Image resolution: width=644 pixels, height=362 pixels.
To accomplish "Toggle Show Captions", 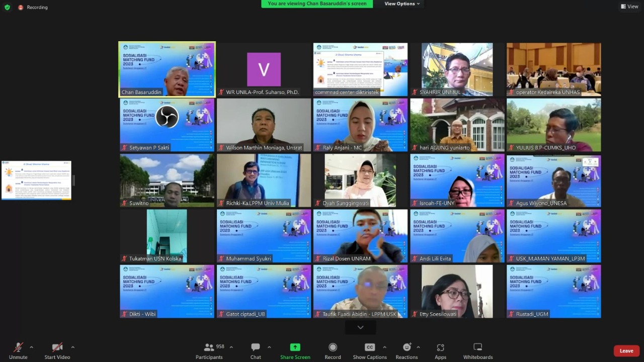I will click(x=370, y=351).
